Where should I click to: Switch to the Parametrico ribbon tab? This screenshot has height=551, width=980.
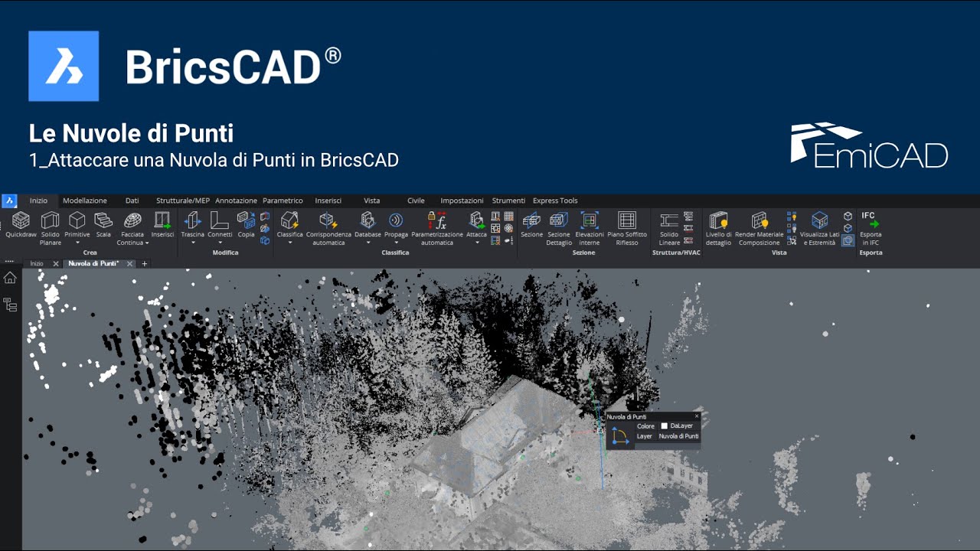click(283, 201)
